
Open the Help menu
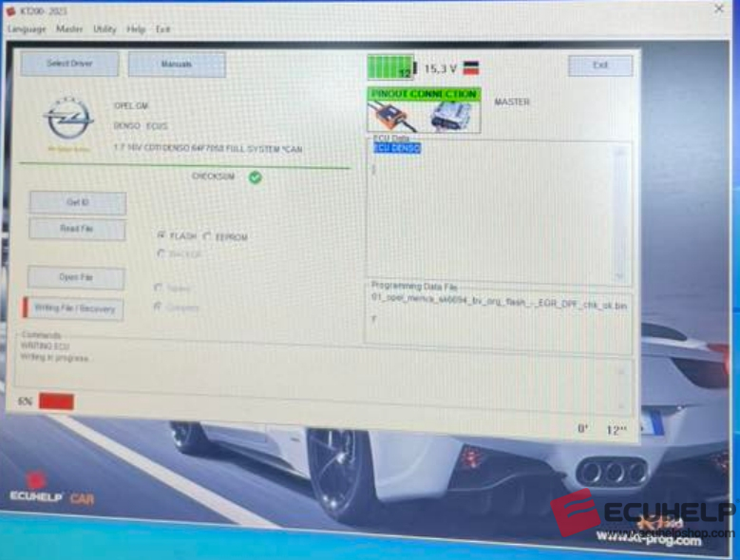136,29
